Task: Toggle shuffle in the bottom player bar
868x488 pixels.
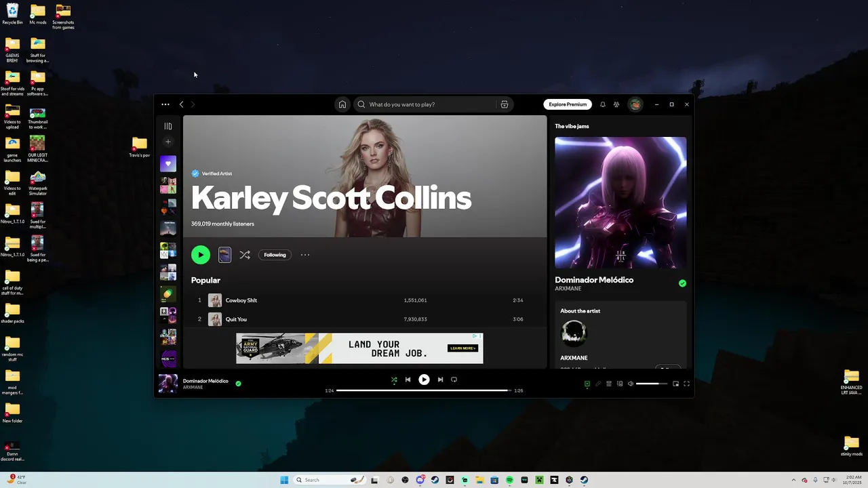Action: (x=394, y=380)
